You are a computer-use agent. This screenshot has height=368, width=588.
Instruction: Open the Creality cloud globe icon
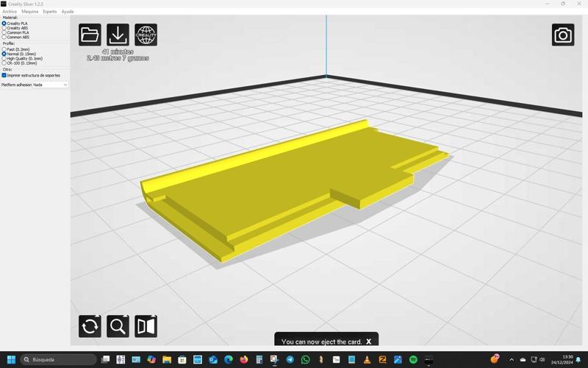146,35
